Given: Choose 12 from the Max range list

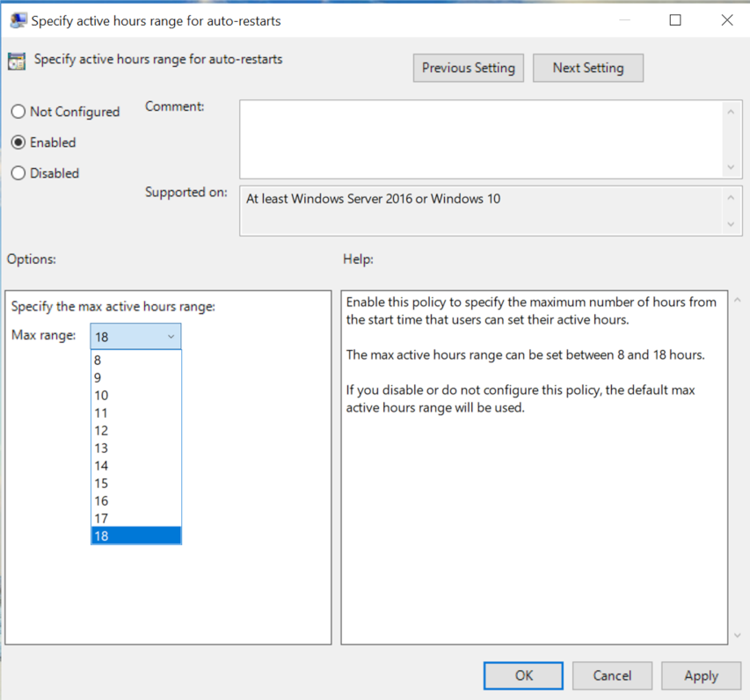Looking at the screenshot, I should [x=135, y=431].
